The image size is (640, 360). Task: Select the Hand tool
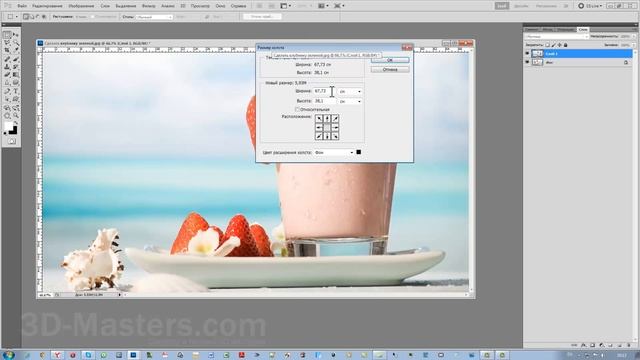(7, 116)
